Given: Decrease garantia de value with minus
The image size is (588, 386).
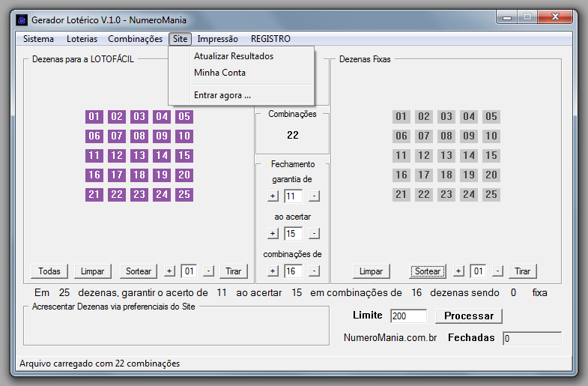Looking at the screenshot, I should click(x=315, y=196).
